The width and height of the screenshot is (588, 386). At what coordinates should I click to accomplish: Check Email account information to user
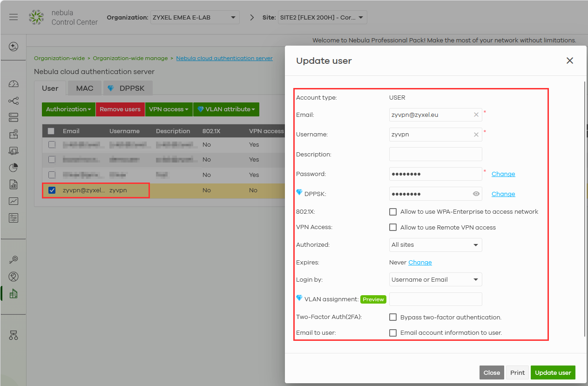393,333
